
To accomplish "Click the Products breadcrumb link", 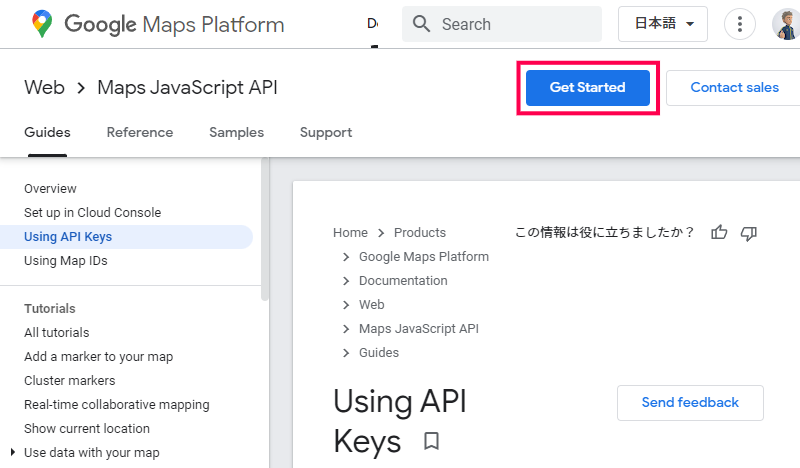I will click(420, 233).
